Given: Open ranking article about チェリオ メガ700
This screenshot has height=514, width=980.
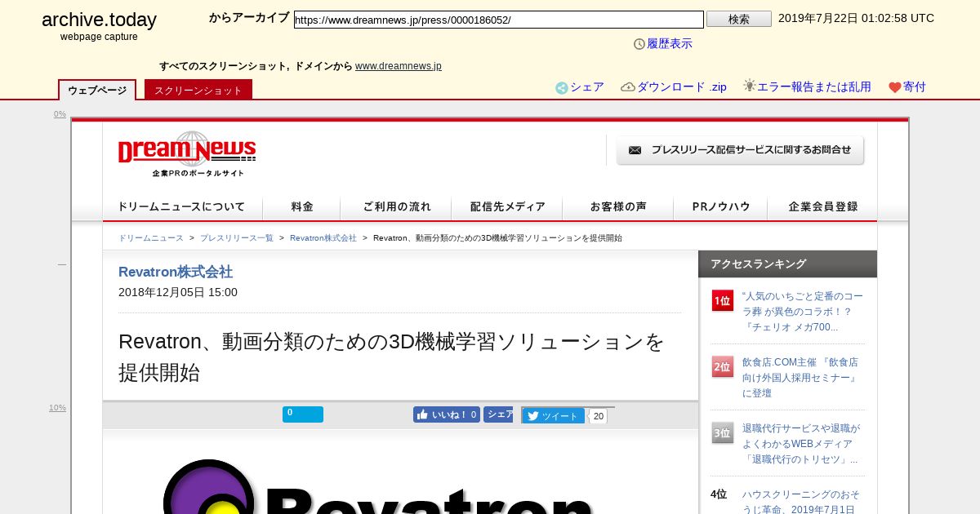Looking at the screenshot, I should [x=803, y=312].
